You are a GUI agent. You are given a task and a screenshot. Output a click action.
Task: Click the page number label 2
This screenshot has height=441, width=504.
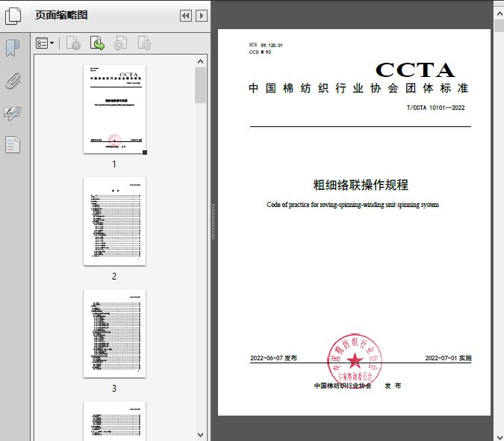point(114,277)
